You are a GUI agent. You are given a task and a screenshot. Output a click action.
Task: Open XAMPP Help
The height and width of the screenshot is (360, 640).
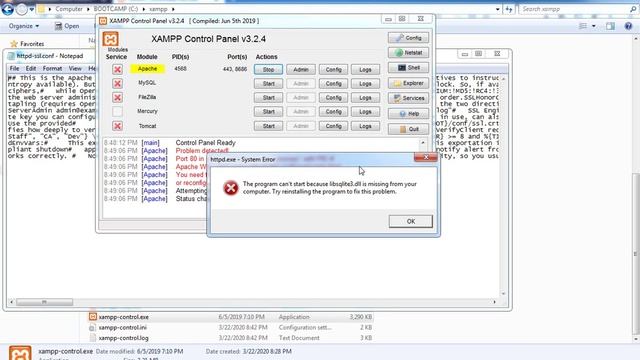pos(409,113)
